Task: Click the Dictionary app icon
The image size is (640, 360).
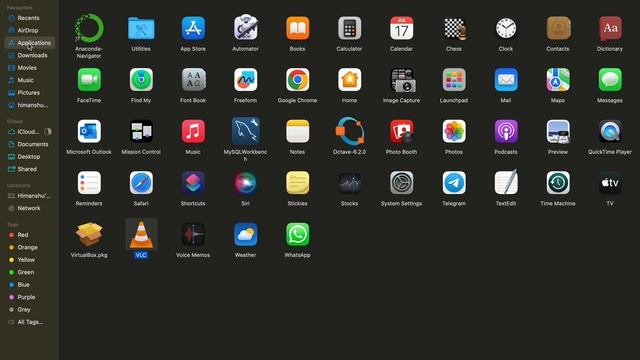Action: point(610,28)
